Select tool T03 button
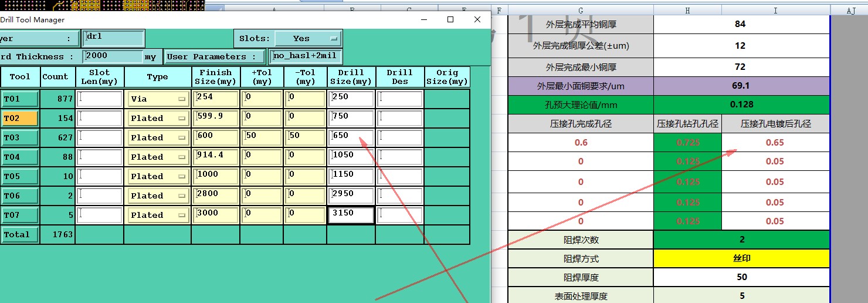 coord(20,137)
